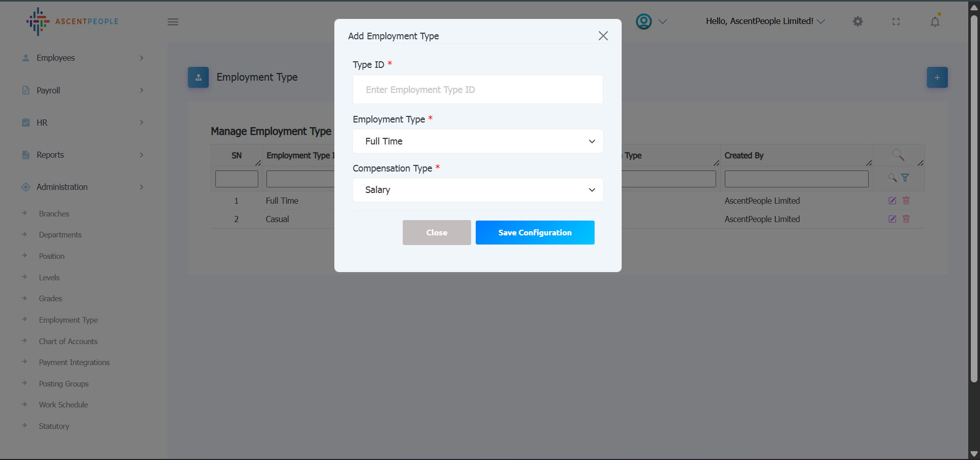980x460 pixels.
Task: Toggle fullscreen mode icon
Action: (896, 21)
